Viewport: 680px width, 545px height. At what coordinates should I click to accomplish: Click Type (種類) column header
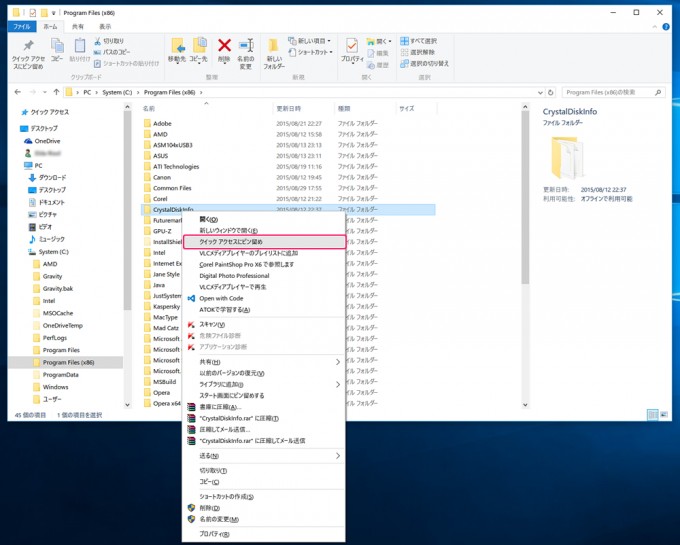click(x=365, y=108)
